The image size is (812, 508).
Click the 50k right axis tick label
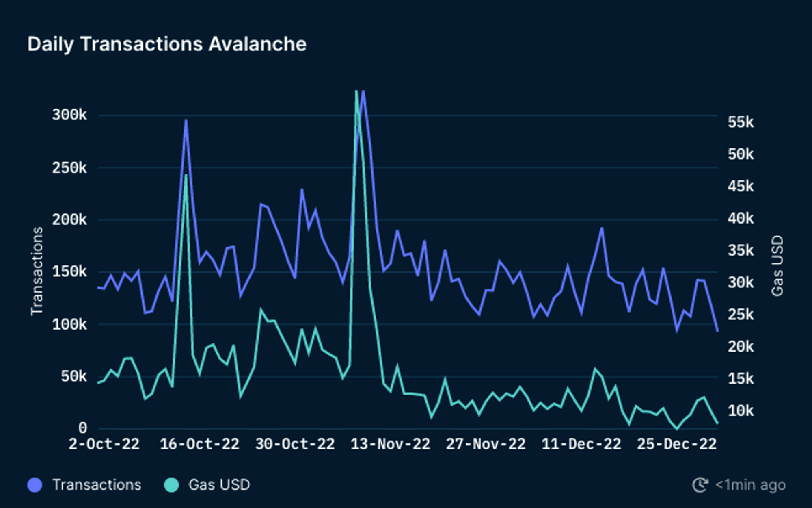741,154
